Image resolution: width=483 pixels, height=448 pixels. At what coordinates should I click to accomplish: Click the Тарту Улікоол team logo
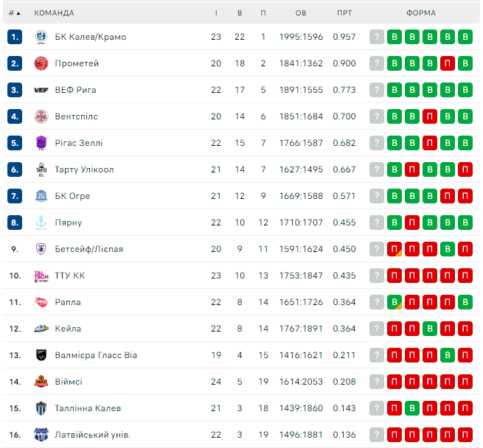pyautogui.click(x=41, y=169)
